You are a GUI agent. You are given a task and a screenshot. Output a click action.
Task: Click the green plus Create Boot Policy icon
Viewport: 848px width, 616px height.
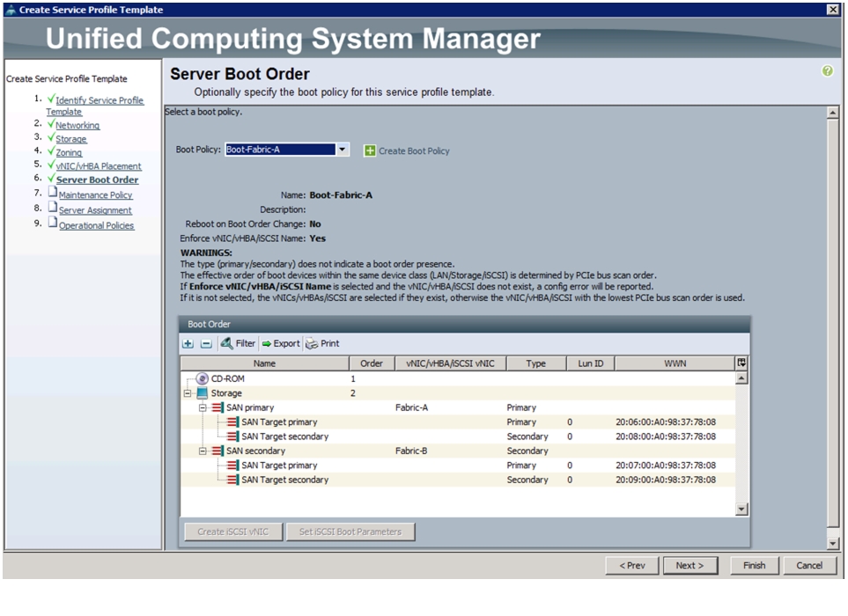point(369,150)
